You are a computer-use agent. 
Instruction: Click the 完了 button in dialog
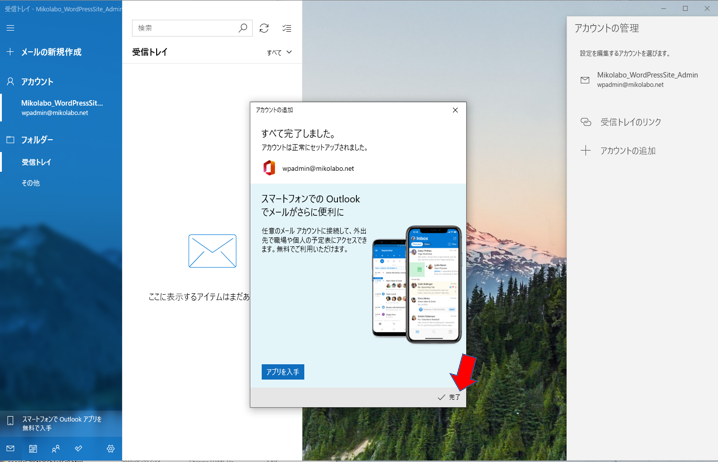[x=449, y=397]
